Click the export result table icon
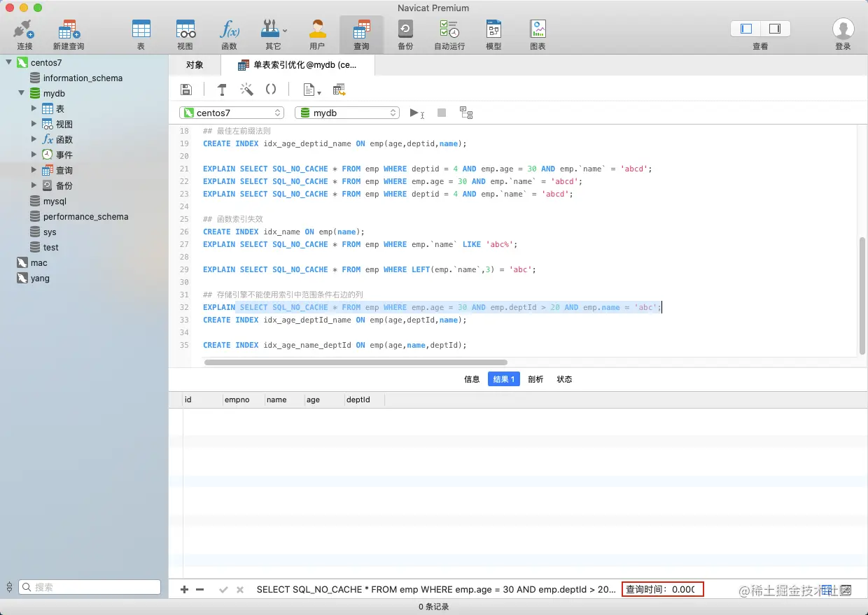Screen dimensions: 868x615 click(x=339, y=90)
